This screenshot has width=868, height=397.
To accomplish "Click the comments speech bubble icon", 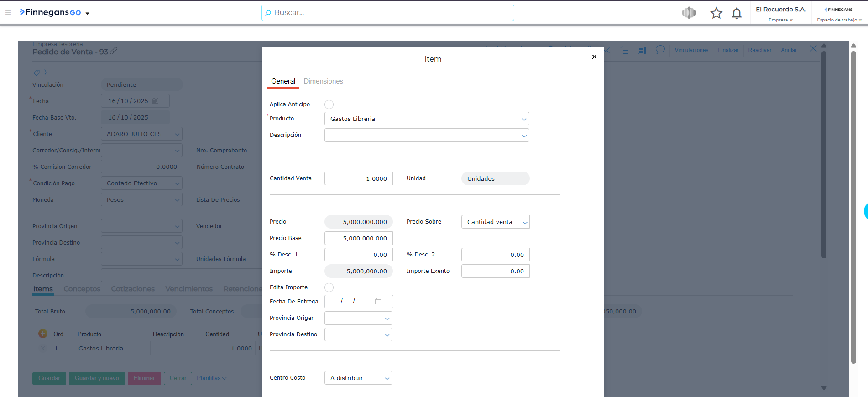I will tap(660, 50).
